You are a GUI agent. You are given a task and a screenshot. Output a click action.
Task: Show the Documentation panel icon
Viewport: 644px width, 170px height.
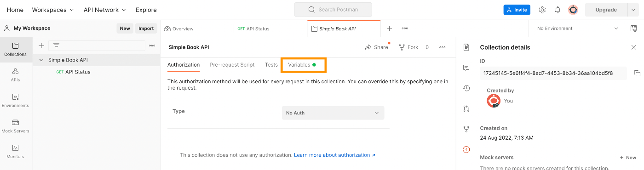[466, 47]
